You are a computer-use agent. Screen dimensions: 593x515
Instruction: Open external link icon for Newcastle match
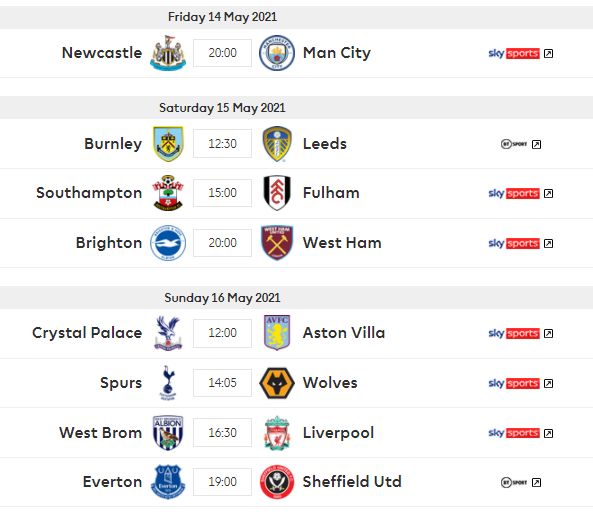[x=548, y=54]
